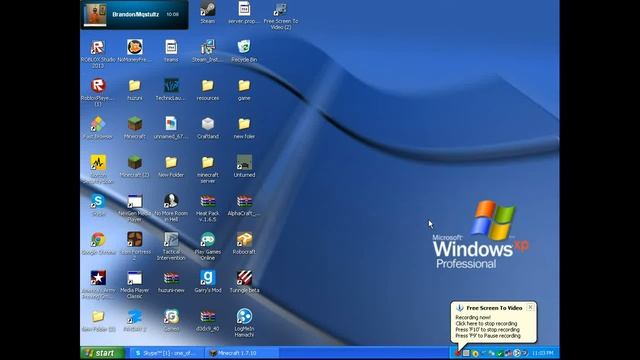The height and width of the screenshot is (360, 640).
Task: Select the Games shortcut with G logo
Action: click(171, 320)
